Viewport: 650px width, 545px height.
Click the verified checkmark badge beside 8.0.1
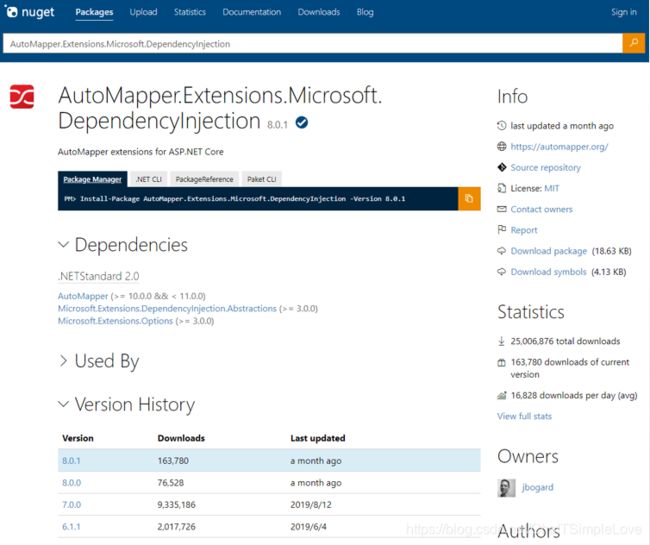[302, 123]
